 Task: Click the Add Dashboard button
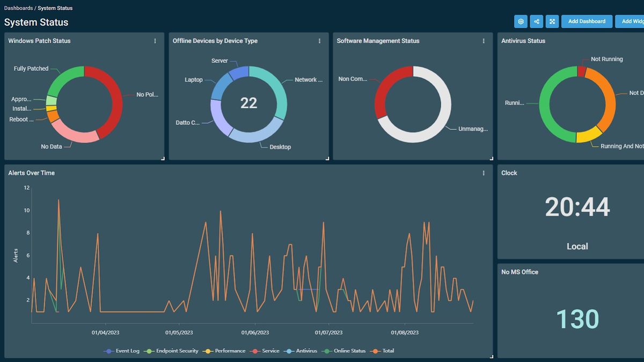587,21
